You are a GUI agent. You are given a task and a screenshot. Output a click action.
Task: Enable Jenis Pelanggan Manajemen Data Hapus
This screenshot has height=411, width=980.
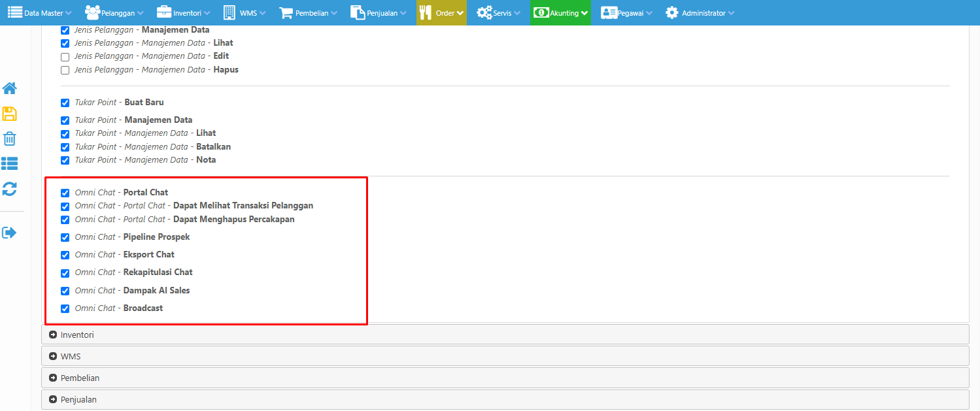click(x=65, y=70)
